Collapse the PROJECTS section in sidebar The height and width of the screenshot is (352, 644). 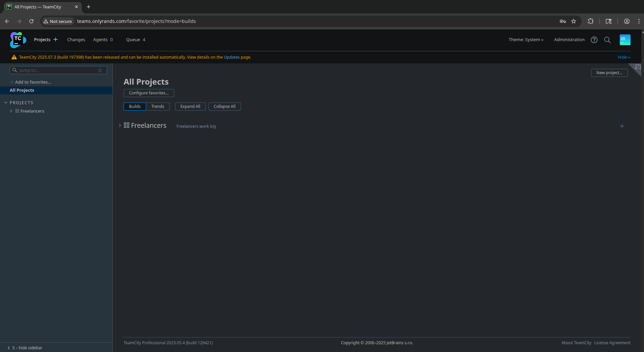pos(6,102)
